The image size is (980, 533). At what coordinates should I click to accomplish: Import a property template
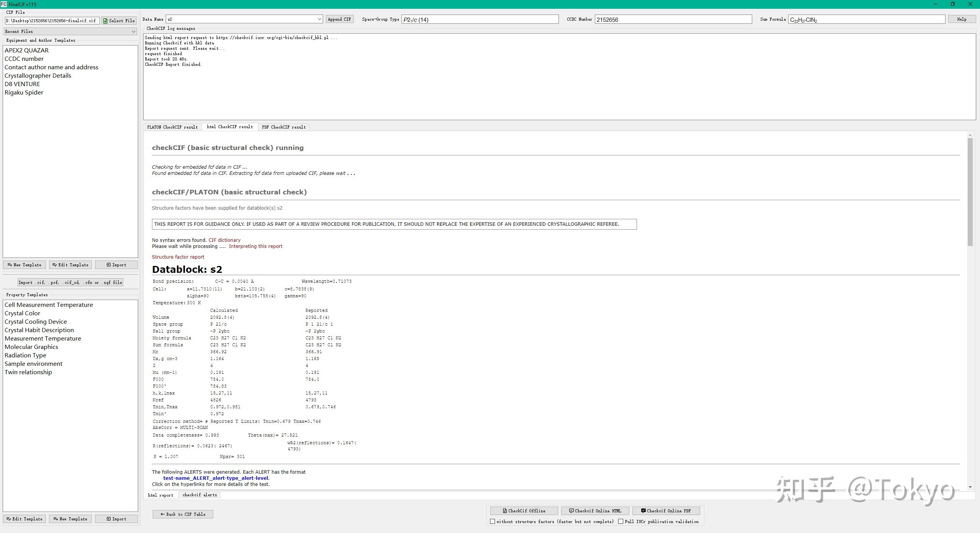(116, 519)
